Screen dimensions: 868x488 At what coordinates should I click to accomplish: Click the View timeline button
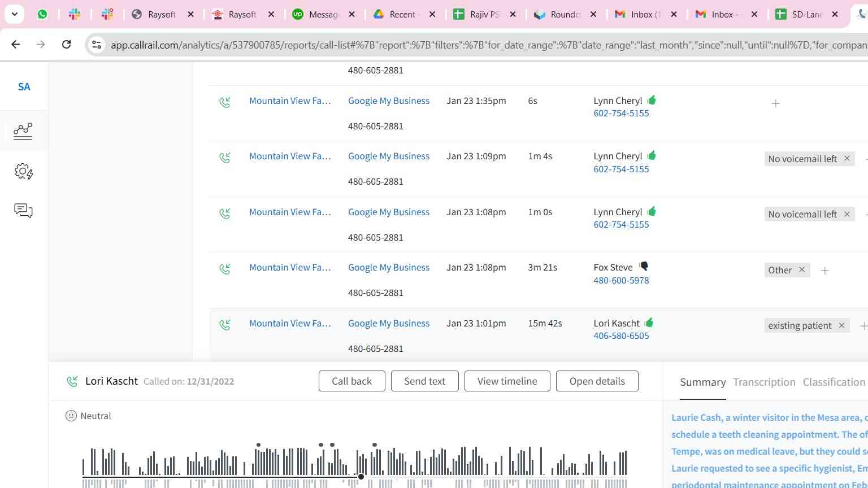[x=507, y=381]
